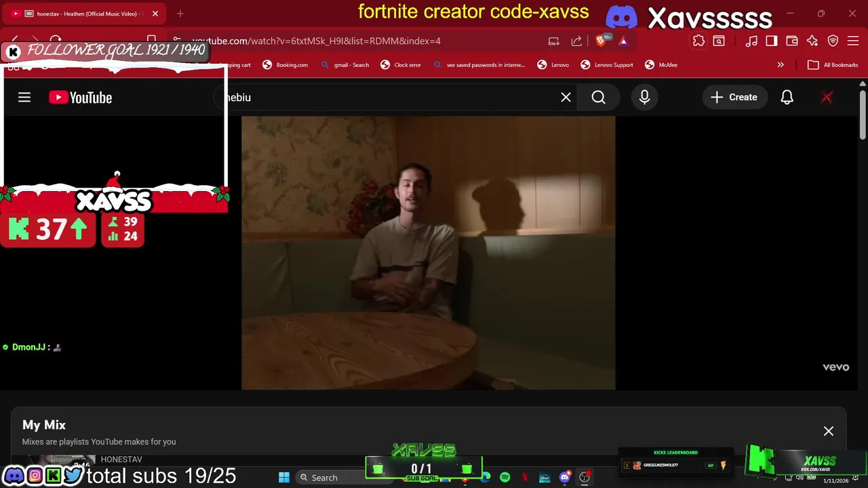Play or pause the Heathen music video
Screen dimensions: 868x488
[x=428, y=253]
